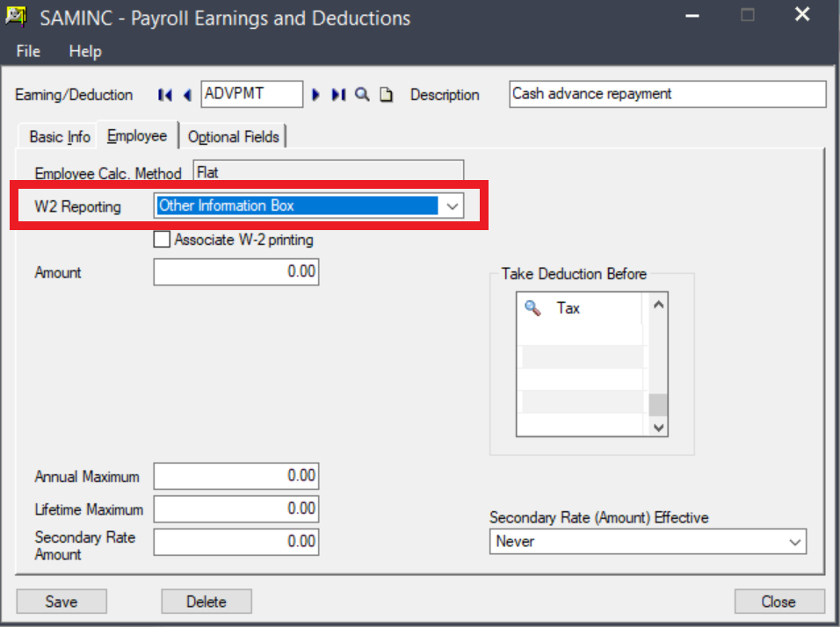Viewport: 840px width, 627px height.
Task: Toggle Associate W-2 printing checkbox
Action: click(162, 240)
